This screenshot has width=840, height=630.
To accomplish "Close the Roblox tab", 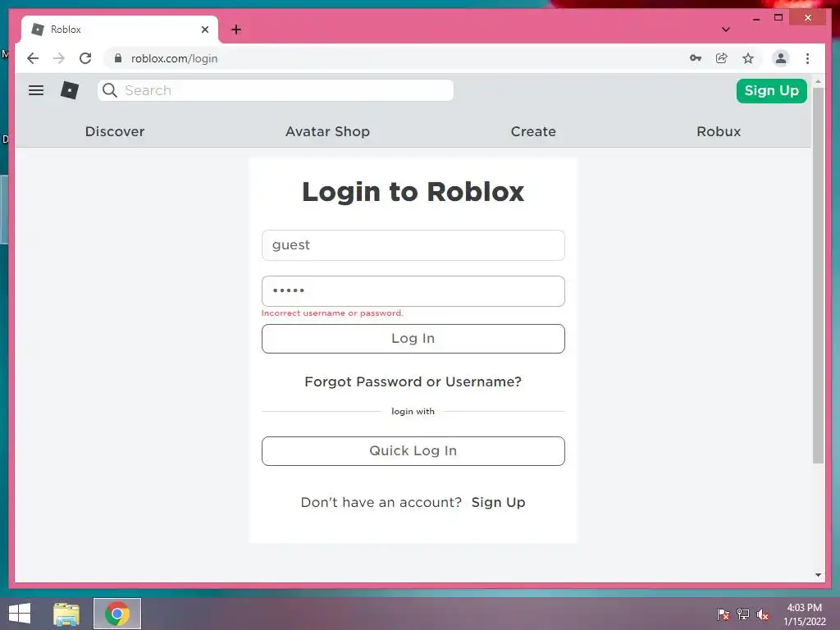I will (204, 30).
